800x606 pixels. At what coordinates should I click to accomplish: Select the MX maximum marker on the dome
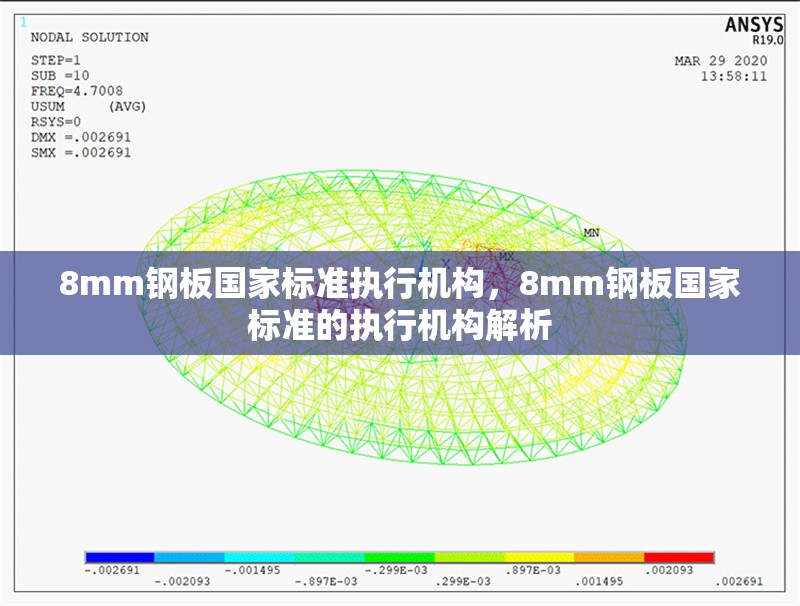506,256
